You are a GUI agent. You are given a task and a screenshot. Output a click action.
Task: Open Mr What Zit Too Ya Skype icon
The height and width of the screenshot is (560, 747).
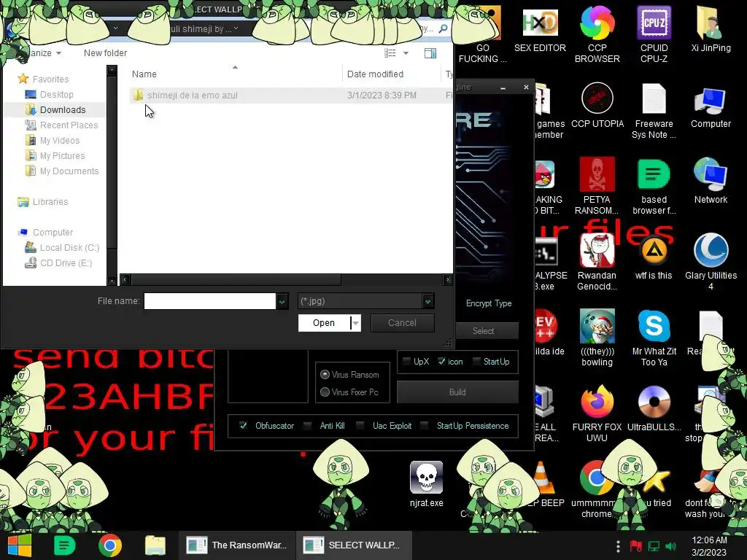tap(654, 338)
